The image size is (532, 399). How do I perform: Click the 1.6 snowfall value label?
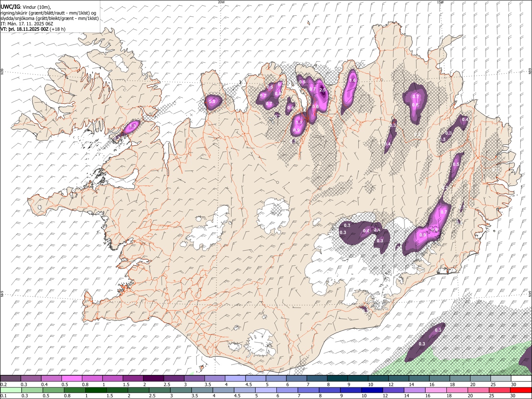coord(352,81)
